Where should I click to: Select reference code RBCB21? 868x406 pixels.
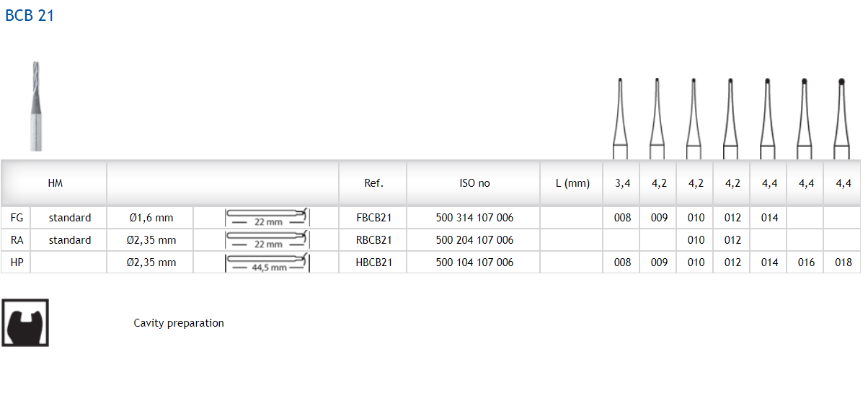tap(373, 239)
